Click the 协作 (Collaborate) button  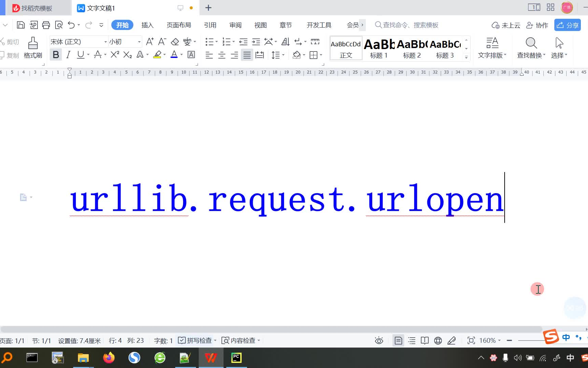click(x=537, y=25)
